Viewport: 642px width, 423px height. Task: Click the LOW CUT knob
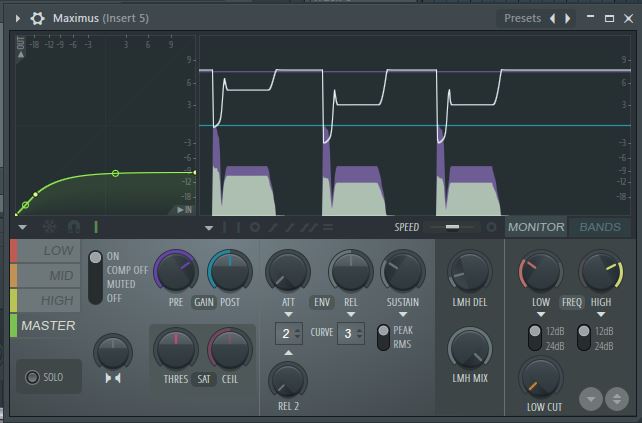(541, 378)
